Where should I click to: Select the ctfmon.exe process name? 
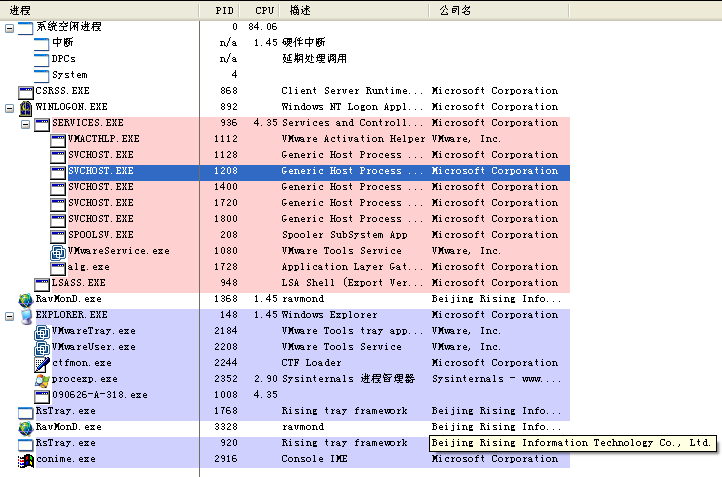click(x=82, y=363)
